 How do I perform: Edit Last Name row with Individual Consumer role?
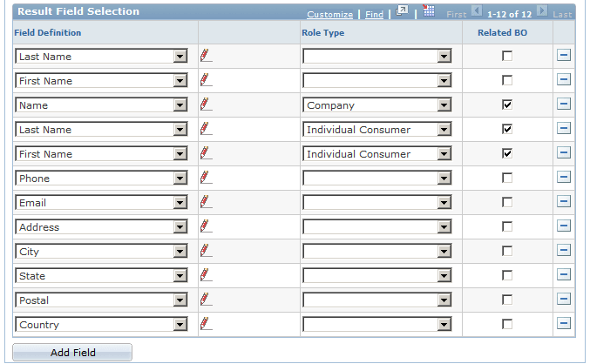206,129
